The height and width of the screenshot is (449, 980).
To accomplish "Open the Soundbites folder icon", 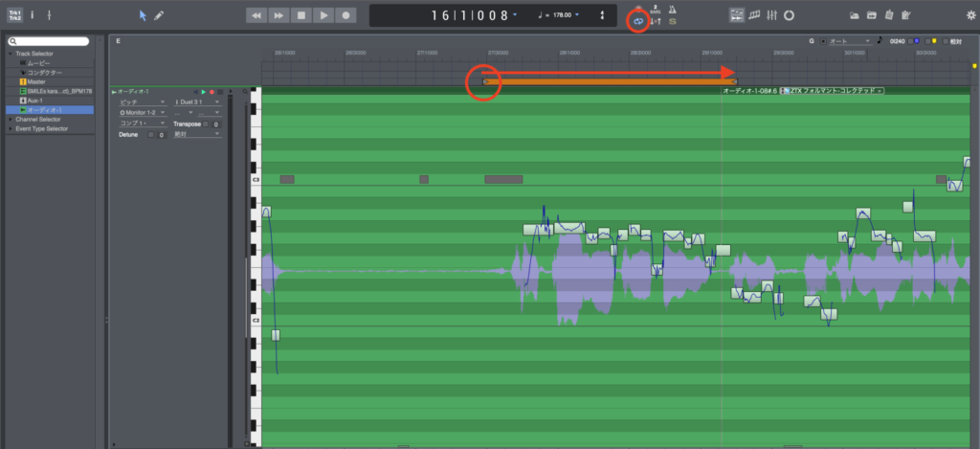I will click(855, 15).
